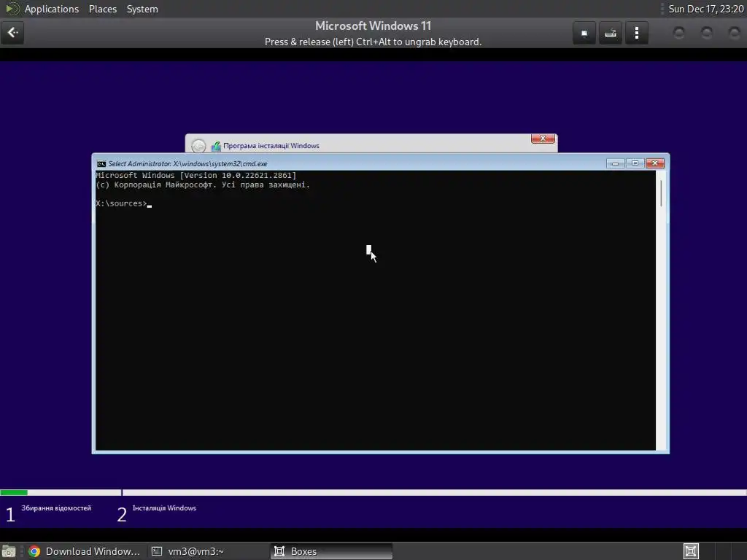Open the System menu
The width and height of the screenshot is (747, 560).
point(142,9)
